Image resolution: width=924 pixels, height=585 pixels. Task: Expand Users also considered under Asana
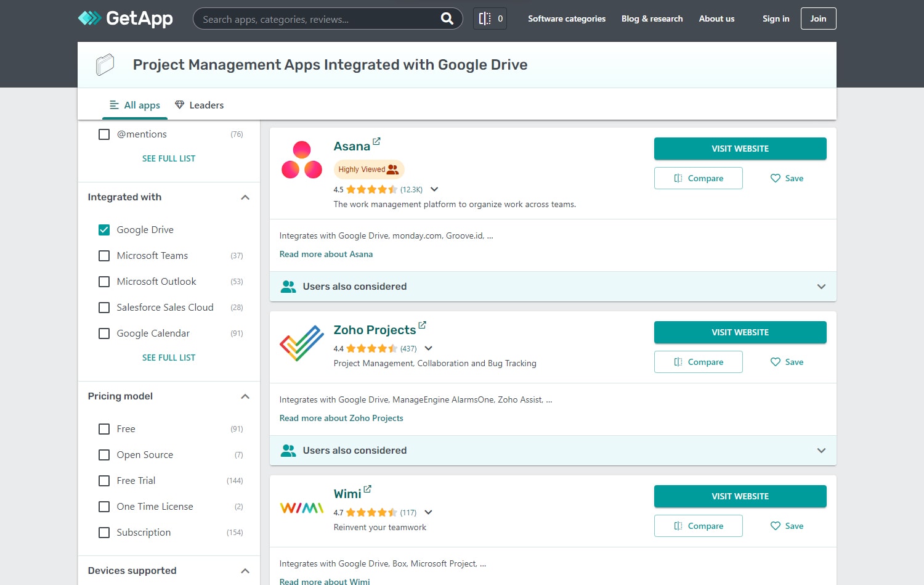(821, 286)
